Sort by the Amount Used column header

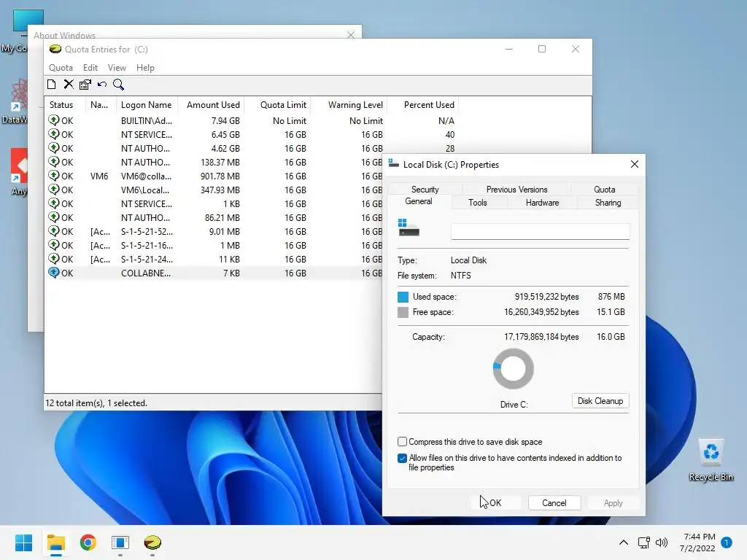[211, 105]
